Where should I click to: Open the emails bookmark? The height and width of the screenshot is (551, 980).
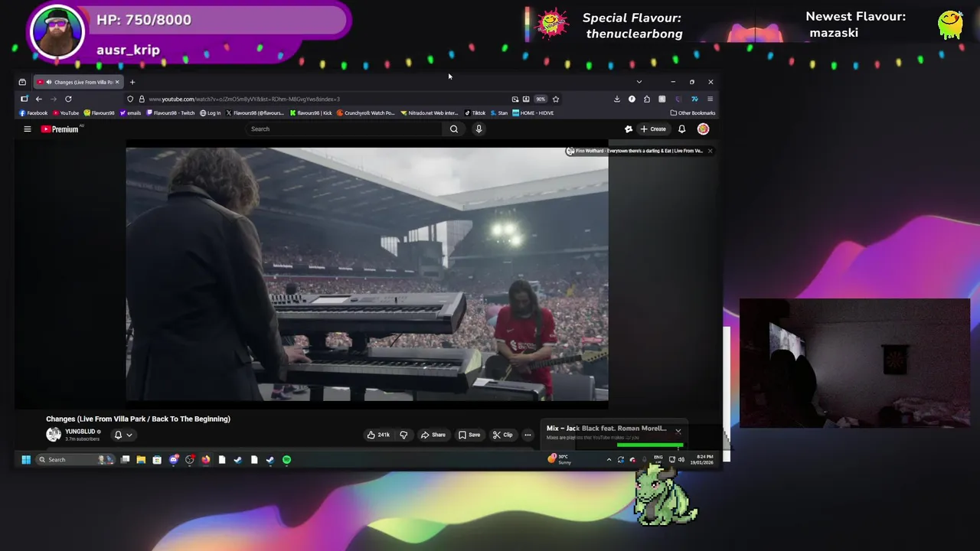(x=130, y=113)
